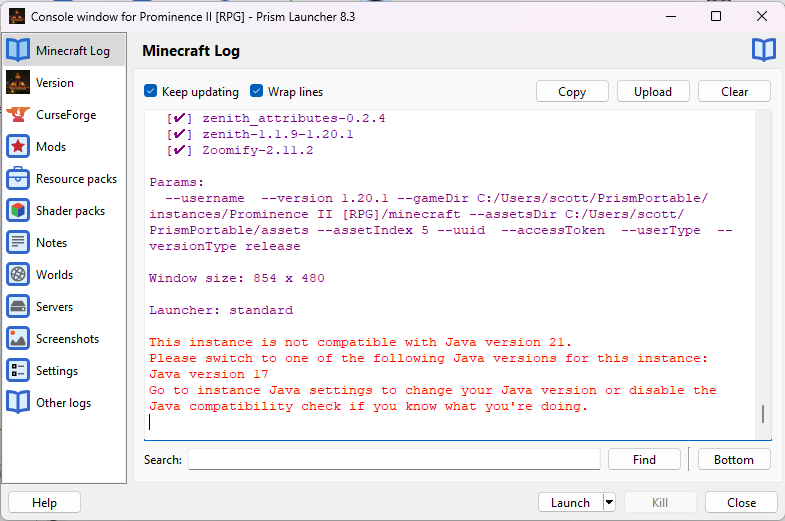Uncheck the Keep updating checkbox
Image resolution: width=785 pixels, height=521 pixels.
tap(151, 91)
